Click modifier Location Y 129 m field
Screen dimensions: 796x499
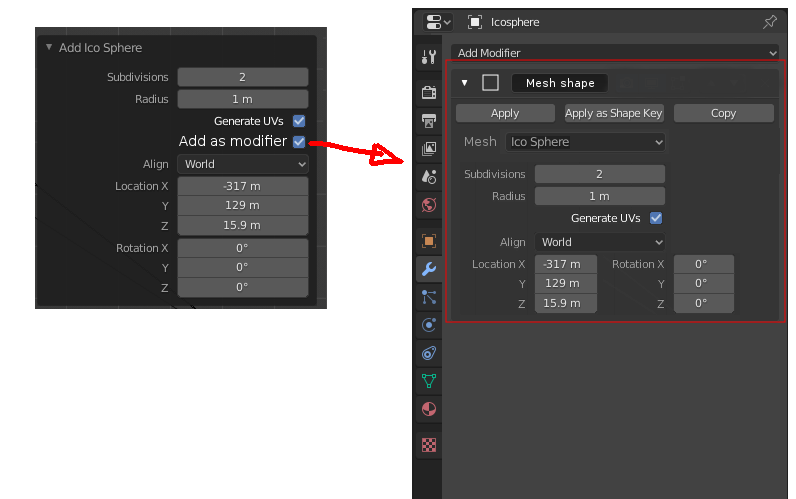pos(566,283)
